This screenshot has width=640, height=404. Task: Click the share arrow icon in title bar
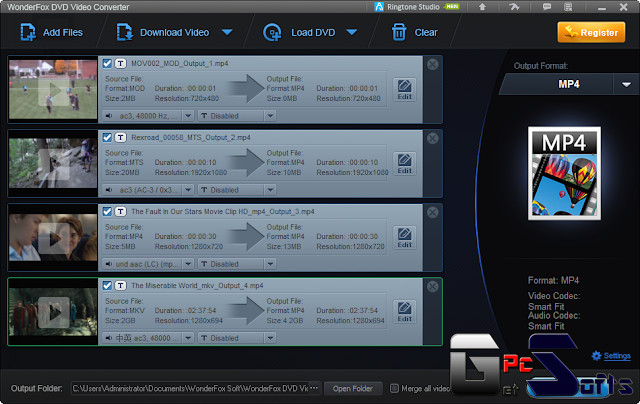click(514, 7)
